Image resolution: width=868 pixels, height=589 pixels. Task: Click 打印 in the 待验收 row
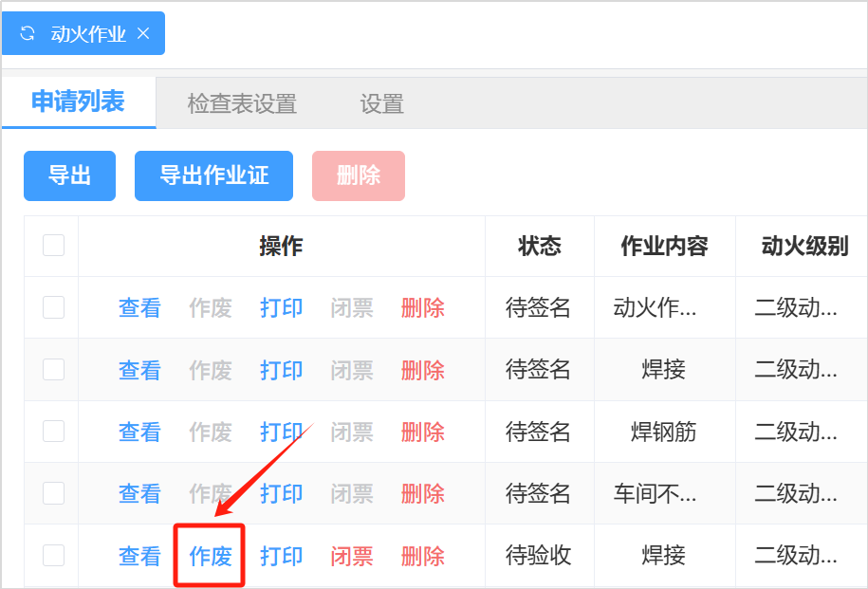[282, 556]
